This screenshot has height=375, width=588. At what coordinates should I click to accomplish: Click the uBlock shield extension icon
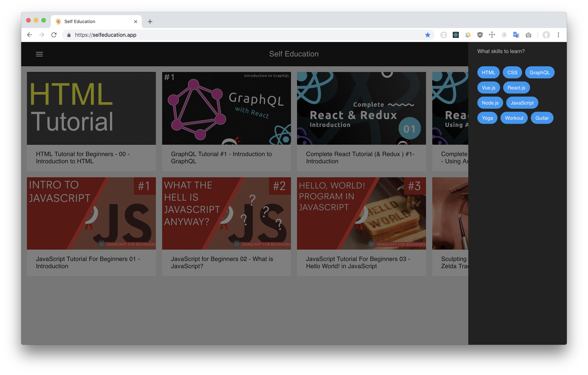coord(480,35)
